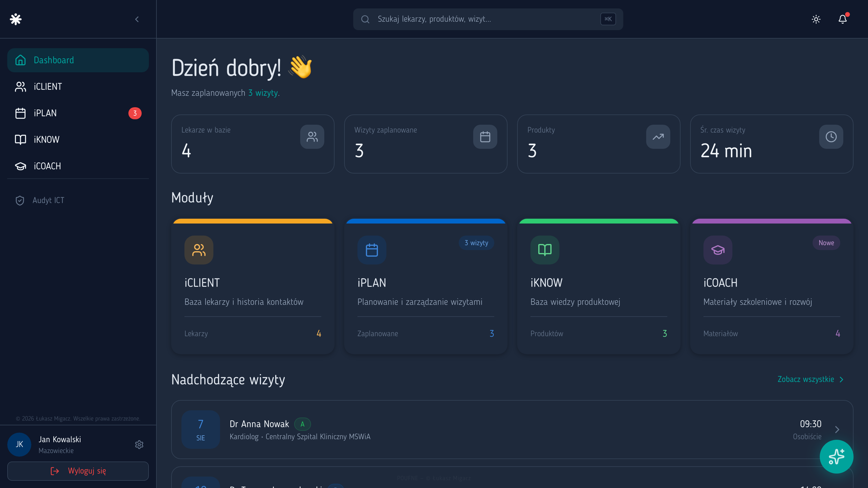
Task: Click the 'Kardiolog · Centralny Szpital Kliniczny MSWiA' text
Action: [300, 436]
